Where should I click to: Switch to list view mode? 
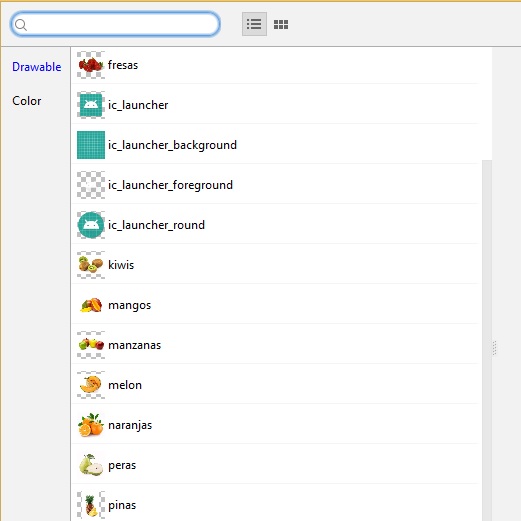coord(254,24)
